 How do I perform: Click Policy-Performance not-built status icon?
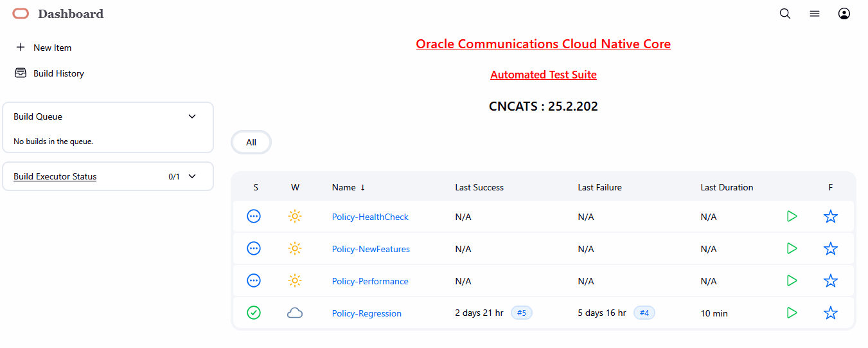click(x=254, y=280)
